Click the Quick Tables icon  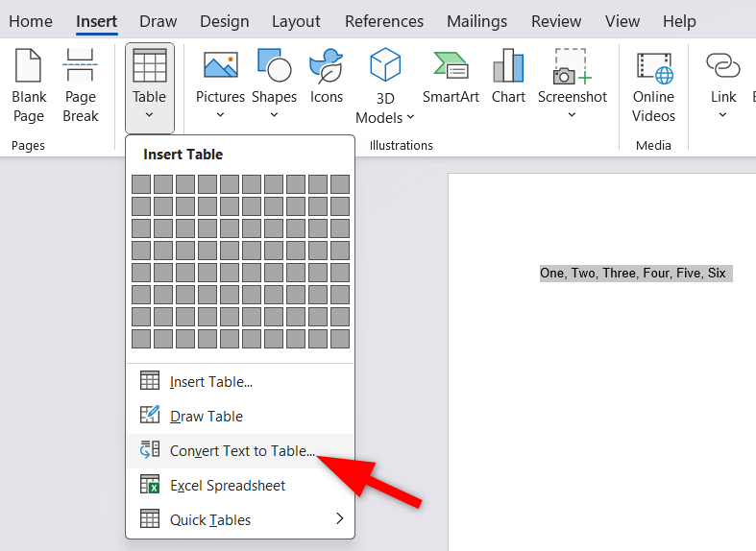tap(150, 518)
